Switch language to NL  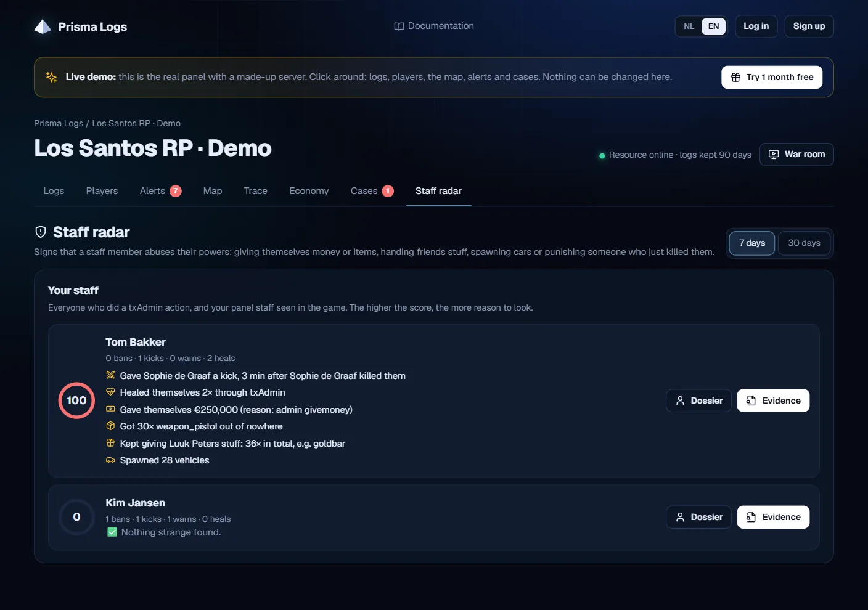689,26
